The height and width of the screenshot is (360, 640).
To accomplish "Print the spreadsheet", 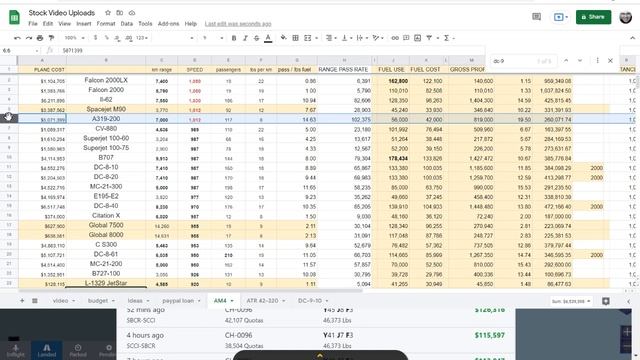I will tap(40, 38).
